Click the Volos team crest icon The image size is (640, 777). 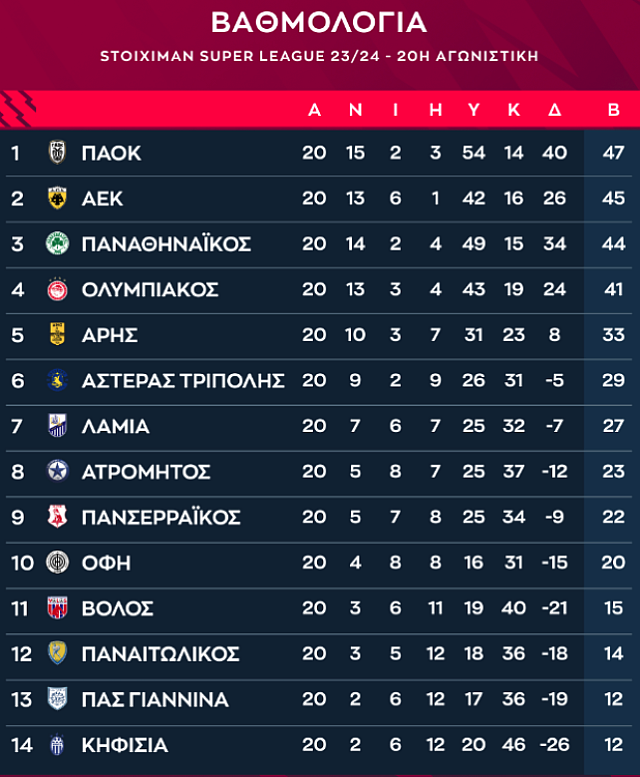(x=56, y=608)
